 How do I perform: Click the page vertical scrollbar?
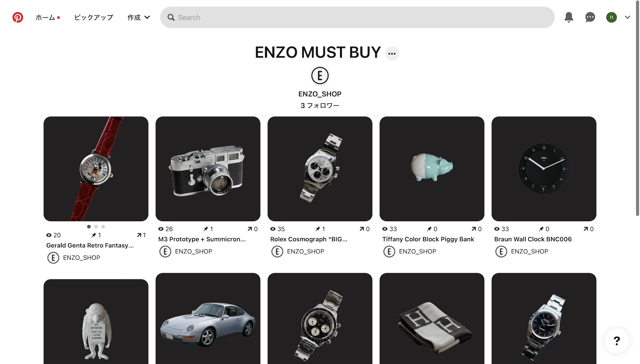click(637, 110)
